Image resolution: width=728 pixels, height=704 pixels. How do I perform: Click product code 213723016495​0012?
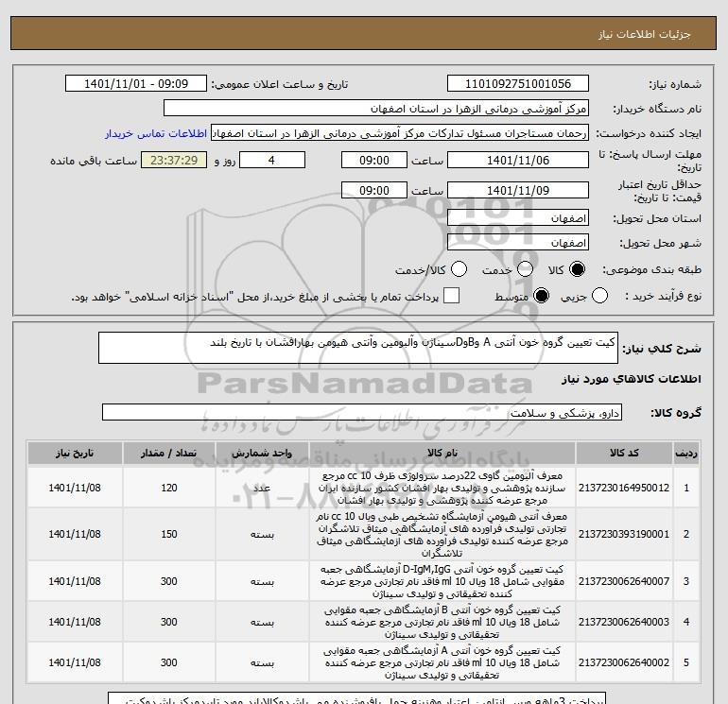click(624, 488)
